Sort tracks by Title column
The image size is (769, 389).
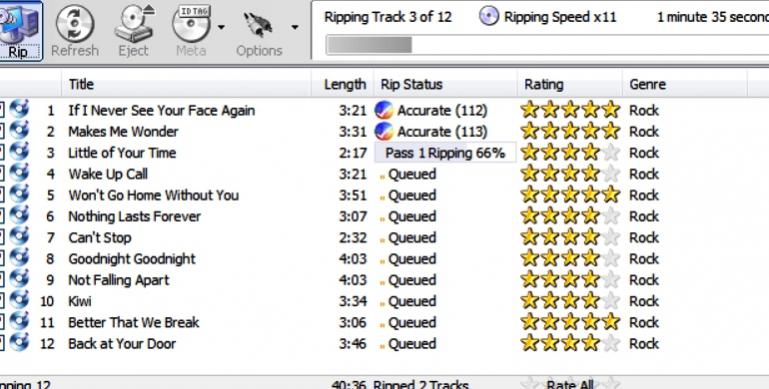pyautogui.click(x=186, y=84)
